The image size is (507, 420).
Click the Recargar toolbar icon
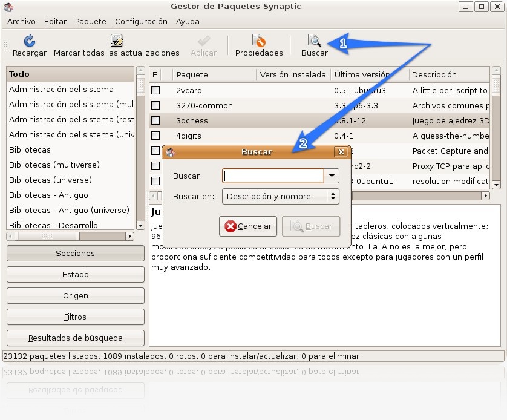pyautogui.click(x=30, y=41)
